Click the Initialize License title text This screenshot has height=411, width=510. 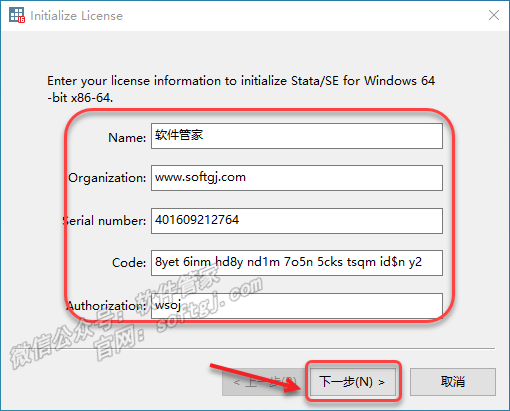[x=77, y=16]
